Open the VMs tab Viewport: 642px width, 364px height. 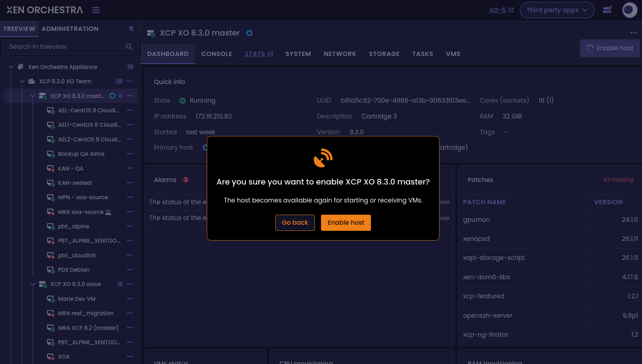click(453, 54)
